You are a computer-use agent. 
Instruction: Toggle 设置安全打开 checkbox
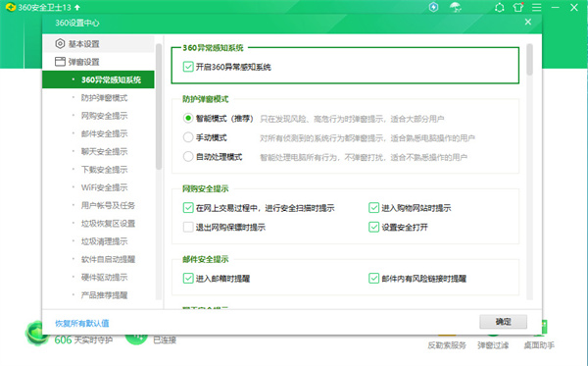tap(373, 227)
